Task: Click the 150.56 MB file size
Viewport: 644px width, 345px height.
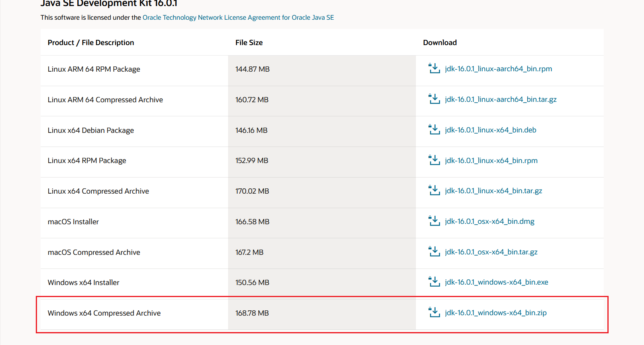Action: 253,283
